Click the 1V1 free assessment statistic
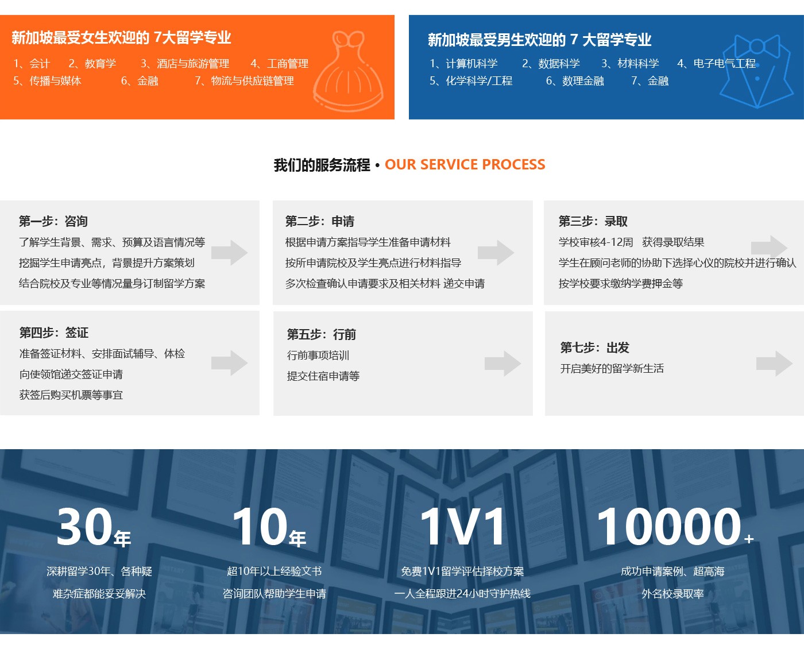Viewport: 804px width, 672px height. [462, 527]
